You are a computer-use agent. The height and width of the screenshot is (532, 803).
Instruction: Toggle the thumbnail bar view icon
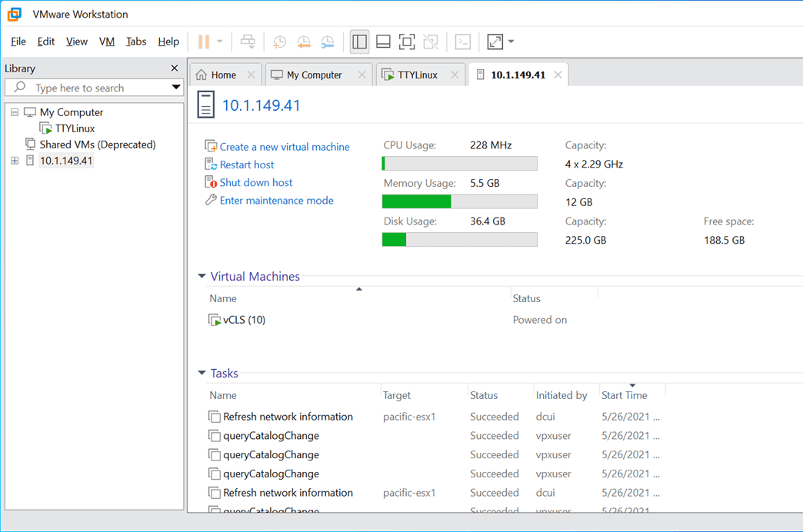[383, 42]
